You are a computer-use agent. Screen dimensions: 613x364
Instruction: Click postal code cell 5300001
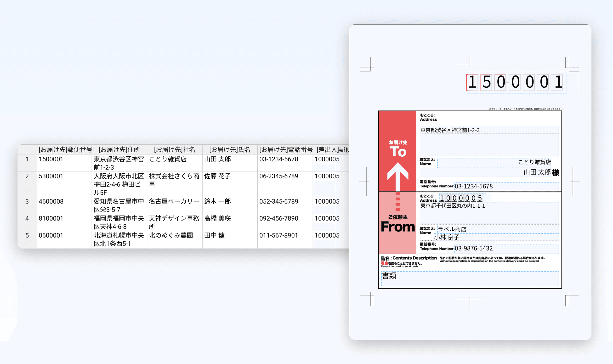pyautogui.click(x=64, y=184)
